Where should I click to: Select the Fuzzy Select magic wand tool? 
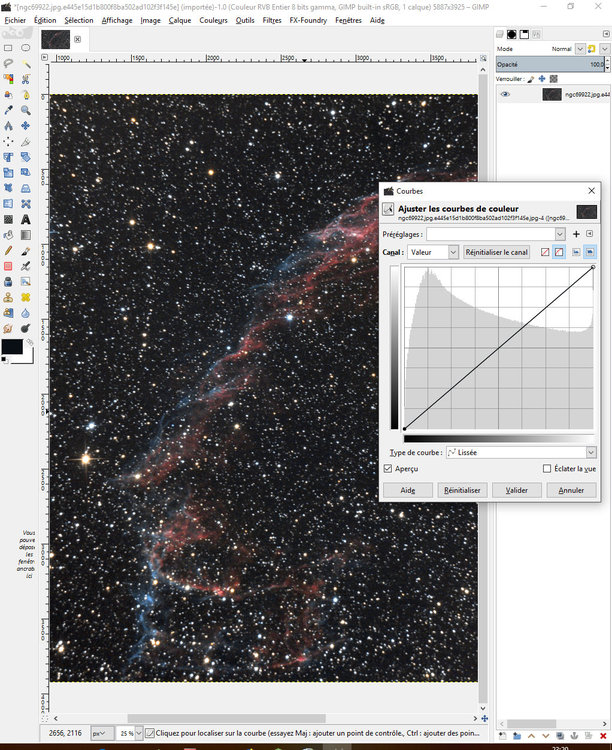point(25,64)
